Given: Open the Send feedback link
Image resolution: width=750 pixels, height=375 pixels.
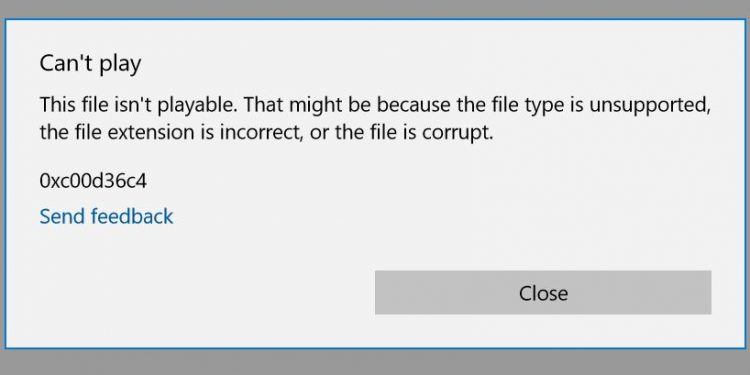Looking at the screenshot, I should [106, 216].
